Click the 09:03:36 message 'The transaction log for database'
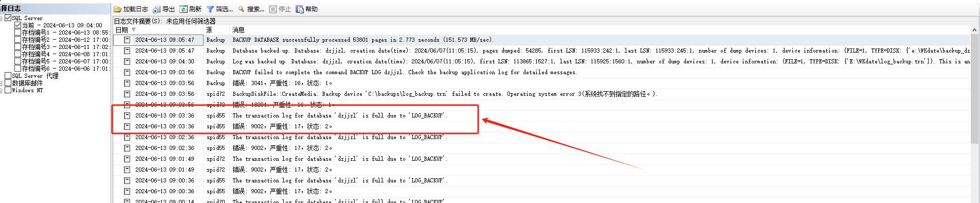The width and height of the screenshot is (980, 203). (x=340, y=115)
